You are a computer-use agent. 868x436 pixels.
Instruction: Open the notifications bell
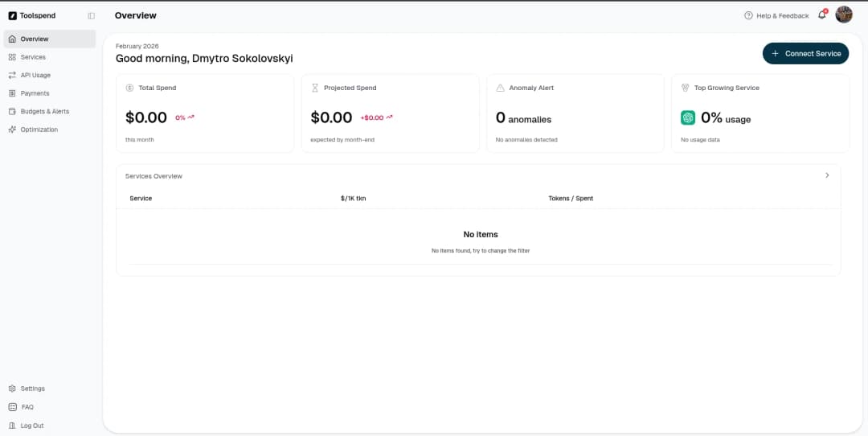[x=821, y=15]
